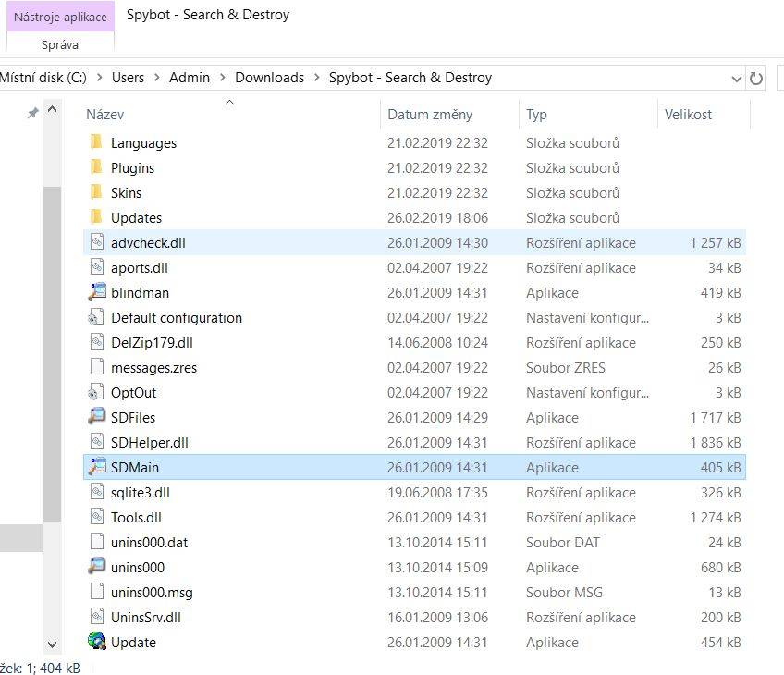Select the Tools.dll file name

click(136, 518)
